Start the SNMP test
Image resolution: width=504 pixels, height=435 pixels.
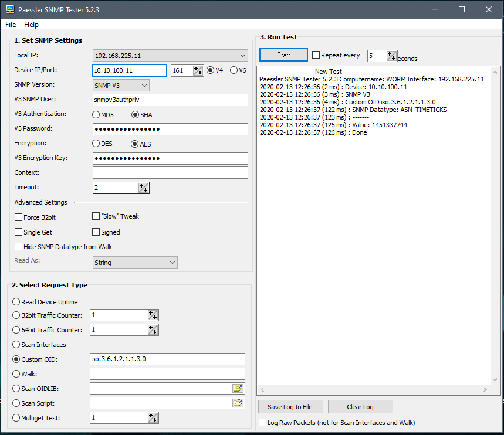tap(283, 55)
